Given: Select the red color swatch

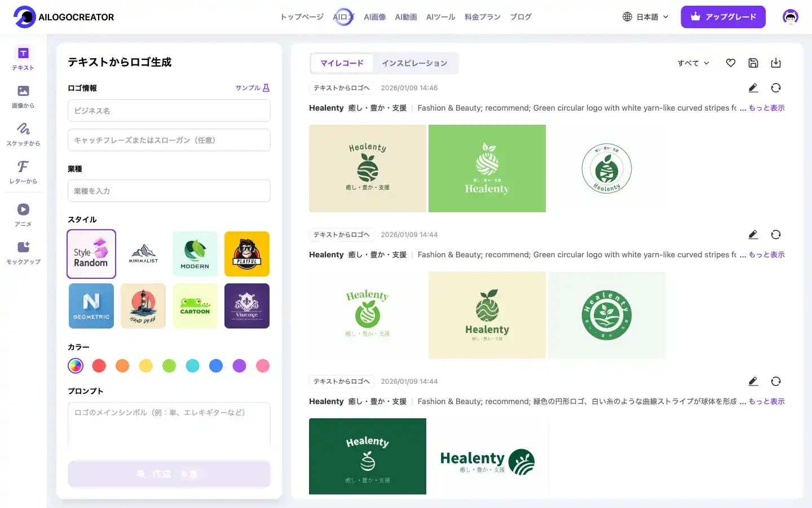Looking at the screenshot, I should [99, 366].
